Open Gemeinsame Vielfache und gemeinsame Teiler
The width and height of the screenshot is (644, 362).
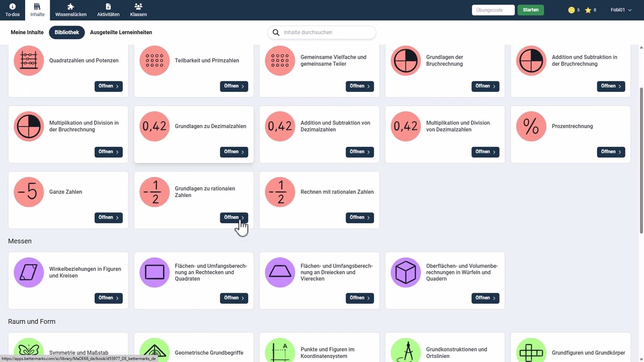click(360, 86)
